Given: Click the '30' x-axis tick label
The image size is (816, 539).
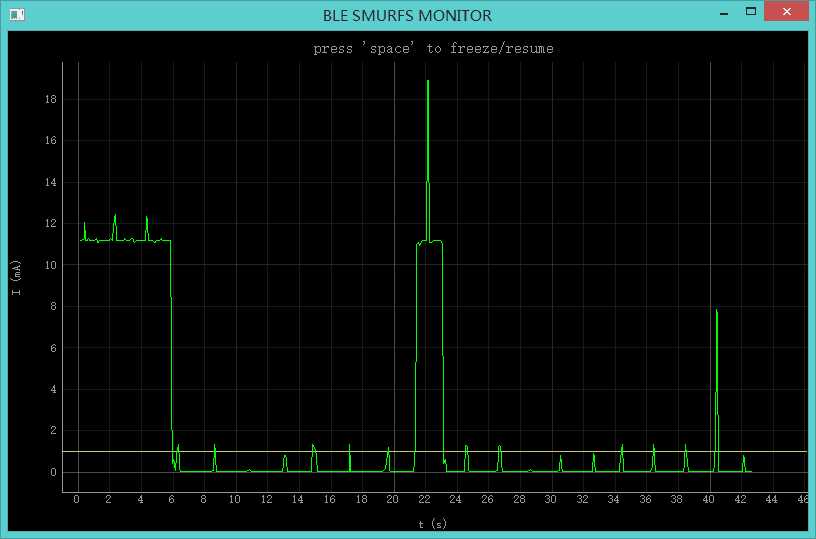Looking at the screenshot, I should (551, 499).
